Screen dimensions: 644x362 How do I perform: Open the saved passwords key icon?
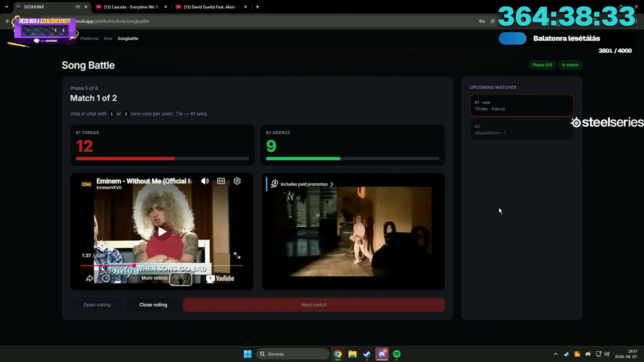coord(482,21)
